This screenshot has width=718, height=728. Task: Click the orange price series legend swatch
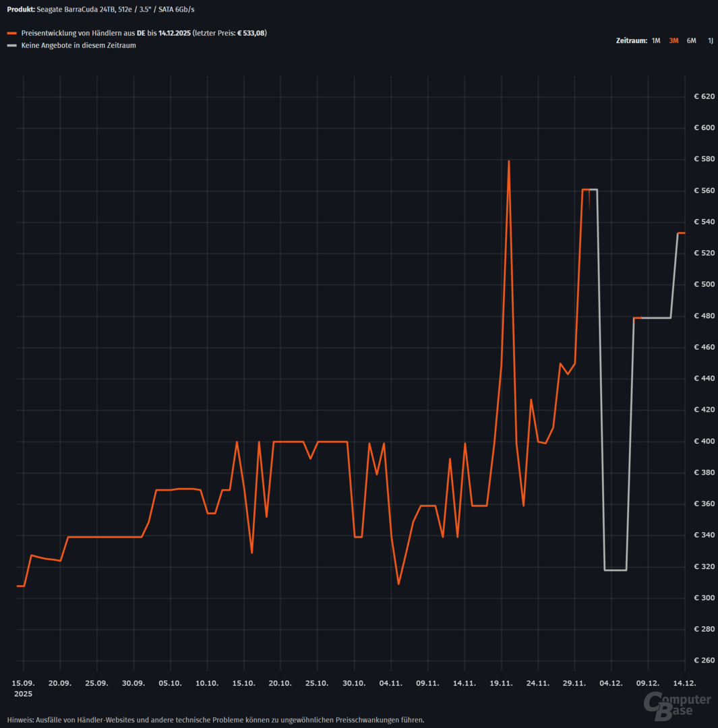coord(11,33)
